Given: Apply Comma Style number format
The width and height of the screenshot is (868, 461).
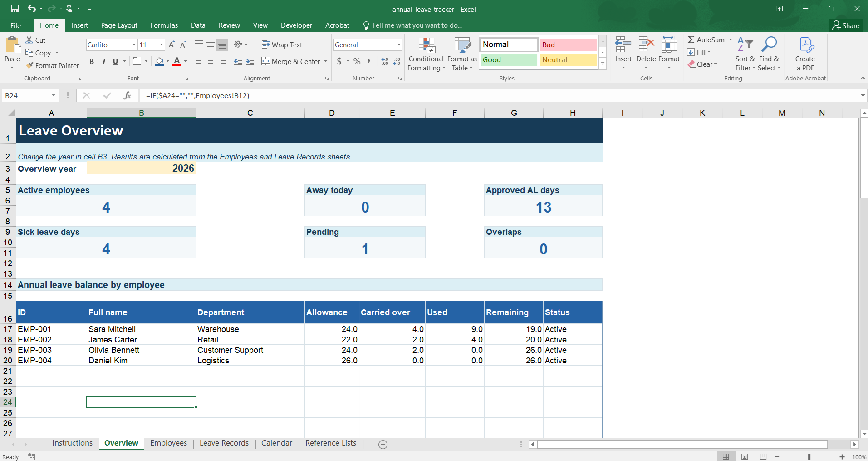Looking at the screenshot, I should (x=368, y=61).
